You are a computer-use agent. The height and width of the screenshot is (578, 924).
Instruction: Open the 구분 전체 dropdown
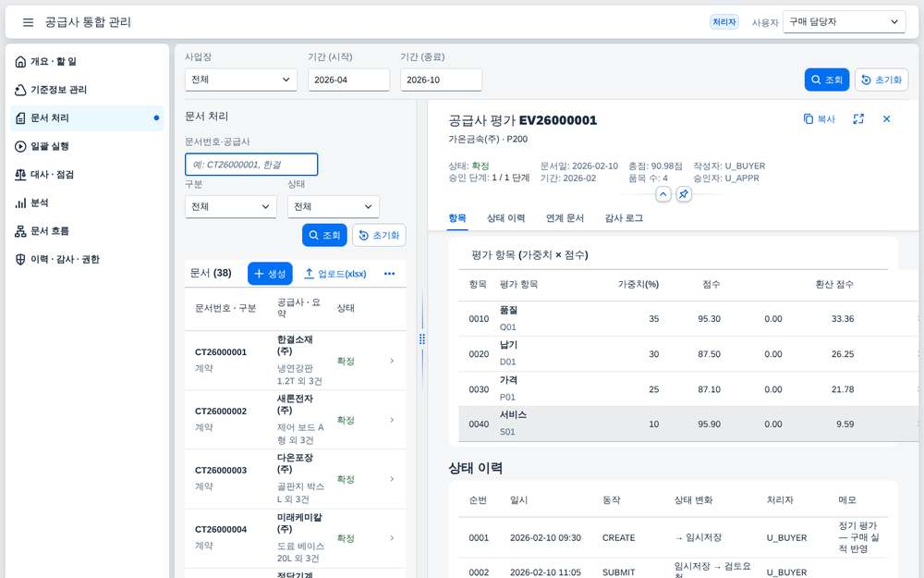(x=230, y=206)
